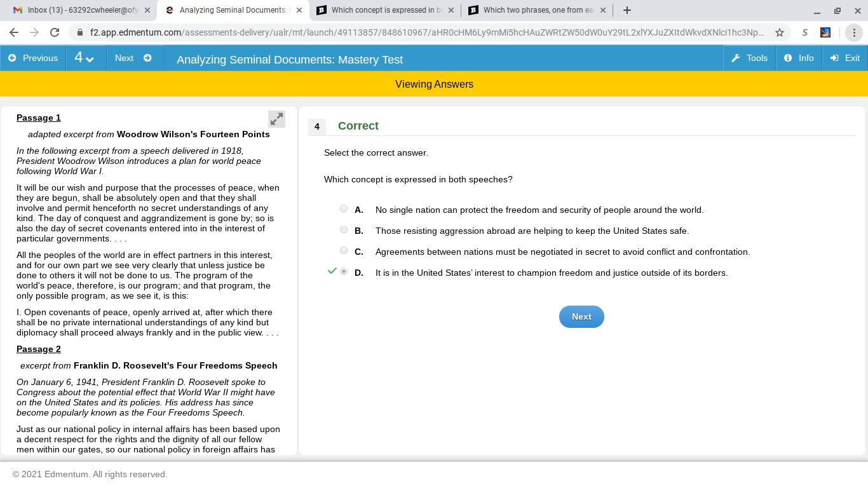Click the Edmentum copyright notice
868x488 pixels.
90,474
